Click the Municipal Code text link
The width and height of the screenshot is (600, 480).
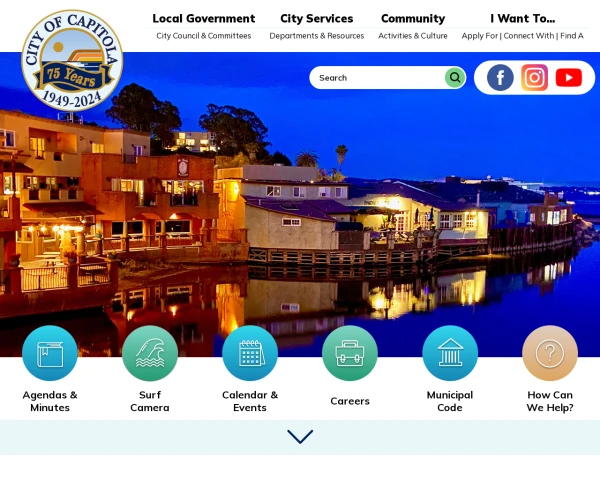coord(450,401)
